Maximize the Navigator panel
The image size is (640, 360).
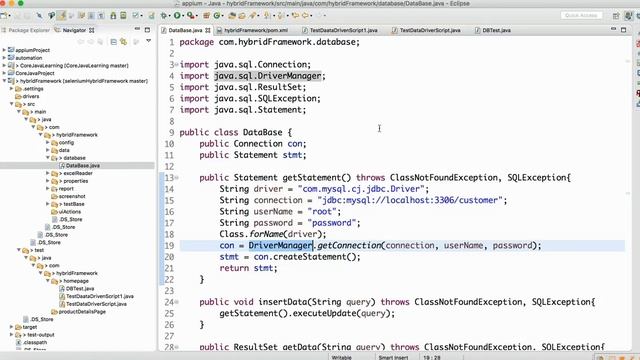147,30
